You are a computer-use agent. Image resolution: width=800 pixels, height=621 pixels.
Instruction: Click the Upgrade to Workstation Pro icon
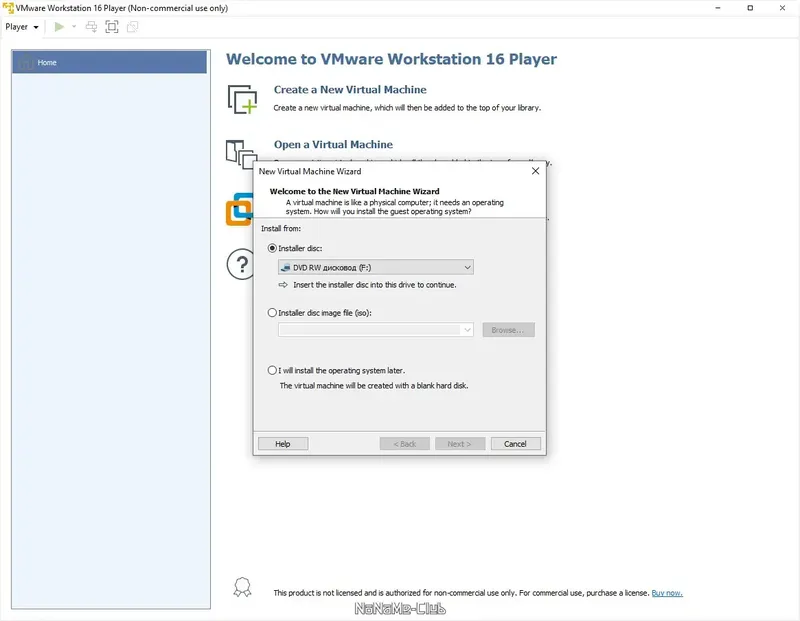239,209
